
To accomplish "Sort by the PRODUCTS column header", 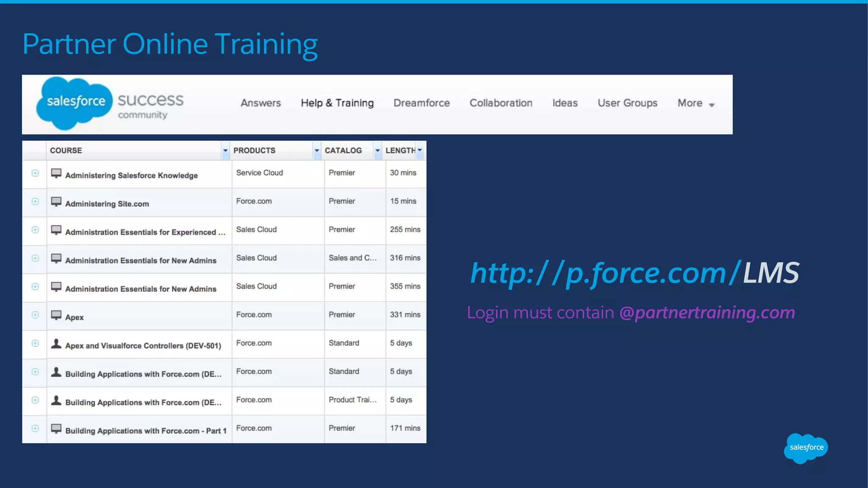I will (x=254, y=150).
